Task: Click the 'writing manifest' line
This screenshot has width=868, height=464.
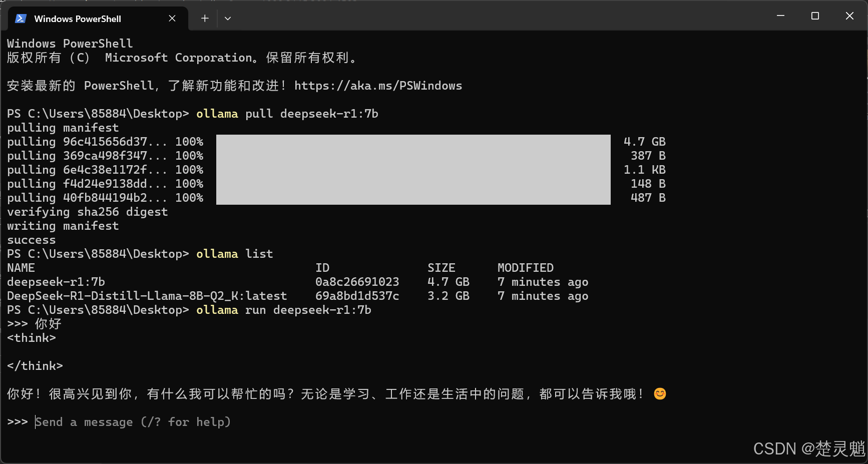Action: [63, 226]
